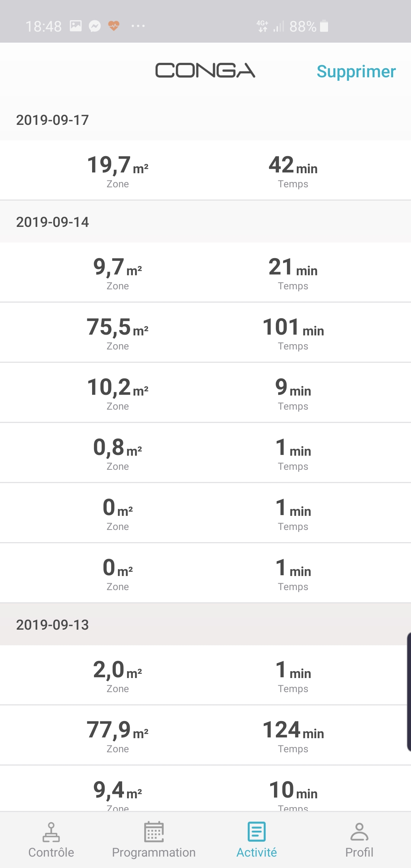Screen dimensions: 411x868
Task: Open the 19,7 m² 42 min cleaning record
Action: pos(205,171)
